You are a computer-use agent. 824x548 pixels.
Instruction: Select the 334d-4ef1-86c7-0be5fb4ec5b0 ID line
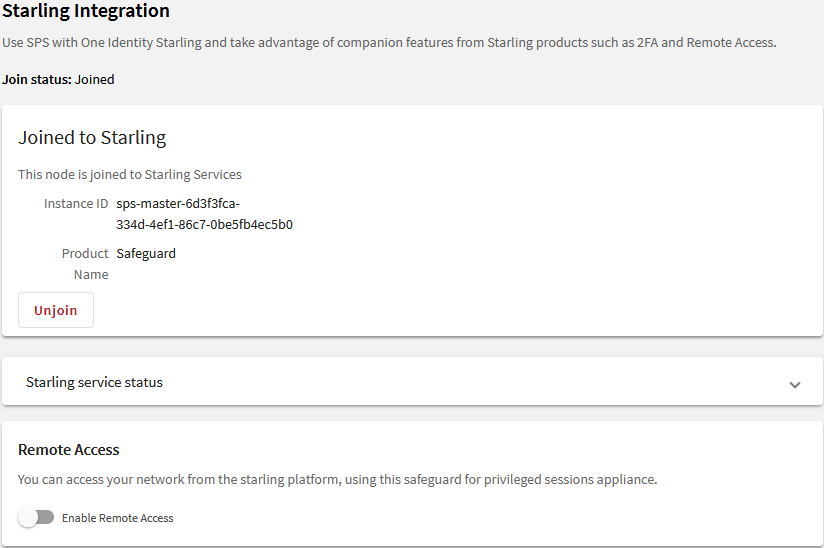(x=204, y=224)
